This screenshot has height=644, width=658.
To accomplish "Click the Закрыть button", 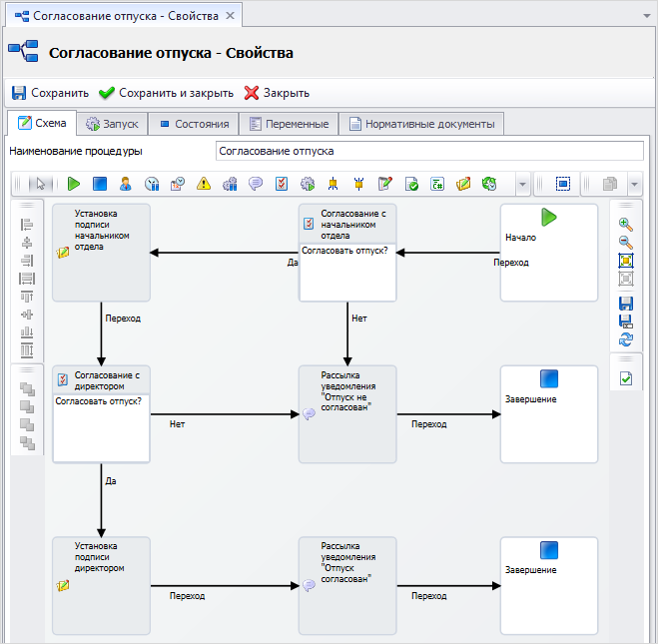I will 277,93.
